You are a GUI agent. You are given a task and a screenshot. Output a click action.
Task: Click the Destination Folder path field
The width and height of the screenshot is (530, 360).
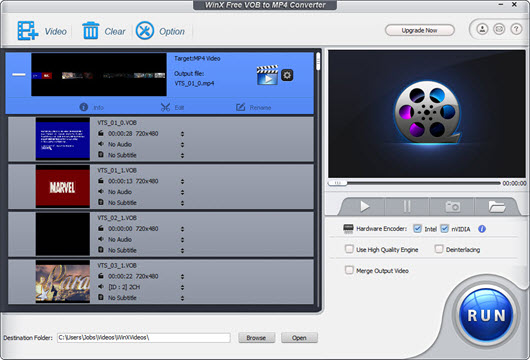[x=144, y=337]
